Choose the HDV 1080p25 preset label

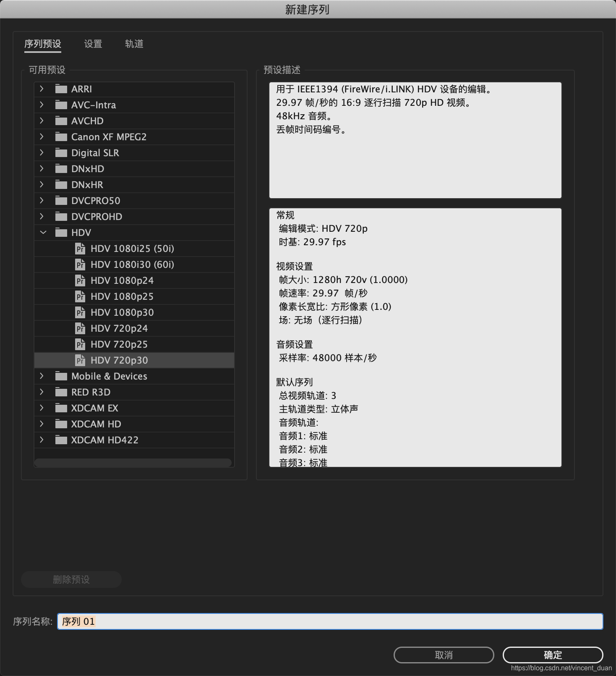tap(122, 296)
